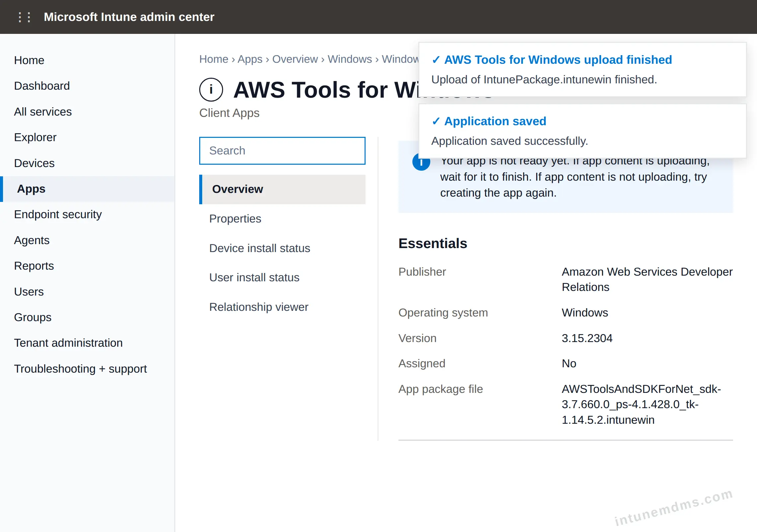Follow the Home breadcrumb link

214,59
